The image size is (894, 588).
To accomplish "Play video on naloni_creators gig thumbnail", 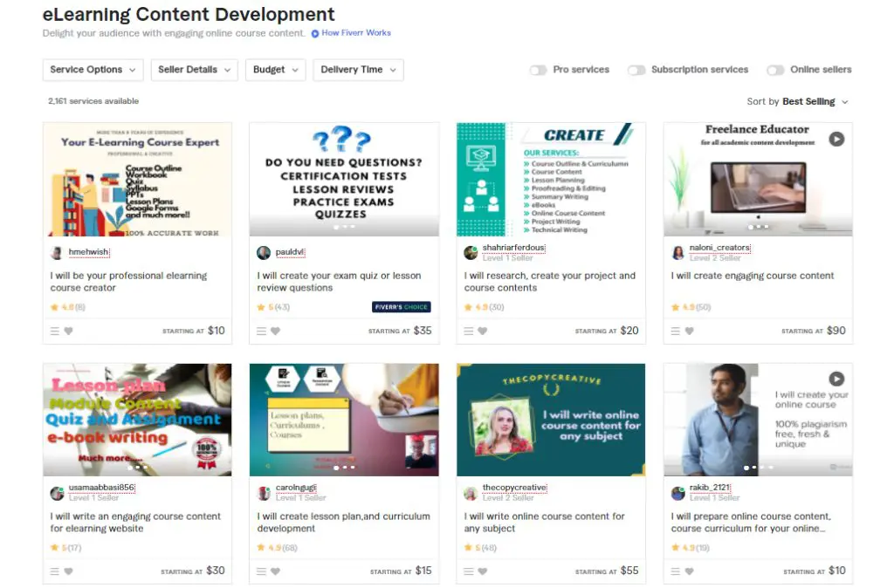I will point(836,139).
